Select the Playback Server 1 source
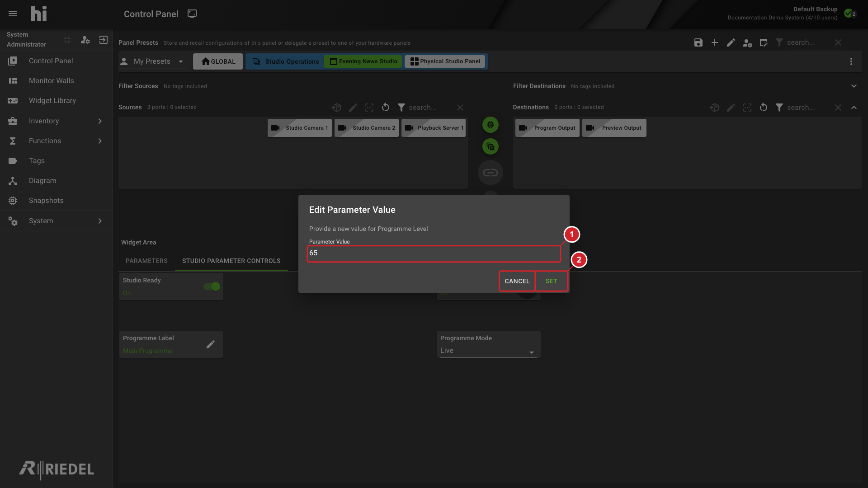This screenshot has width=868, height=488. click(434, 128)
